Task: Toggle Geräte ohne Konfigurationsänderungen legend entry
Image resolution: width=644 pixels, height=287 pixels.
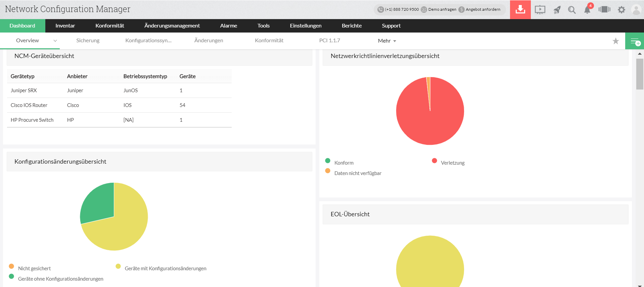Action: pos(56,278)
